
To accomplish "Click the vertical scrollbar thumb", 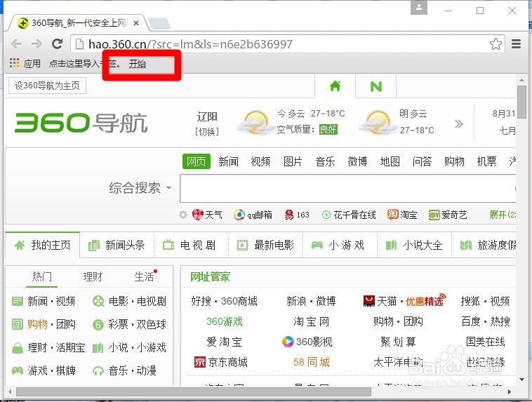I will click(521, 102).
